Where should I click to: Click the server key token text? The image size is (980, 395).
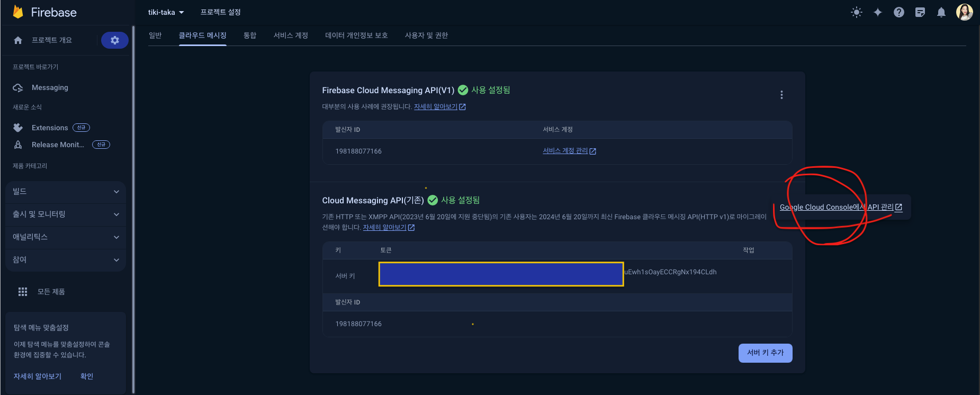tap(670, 272)
